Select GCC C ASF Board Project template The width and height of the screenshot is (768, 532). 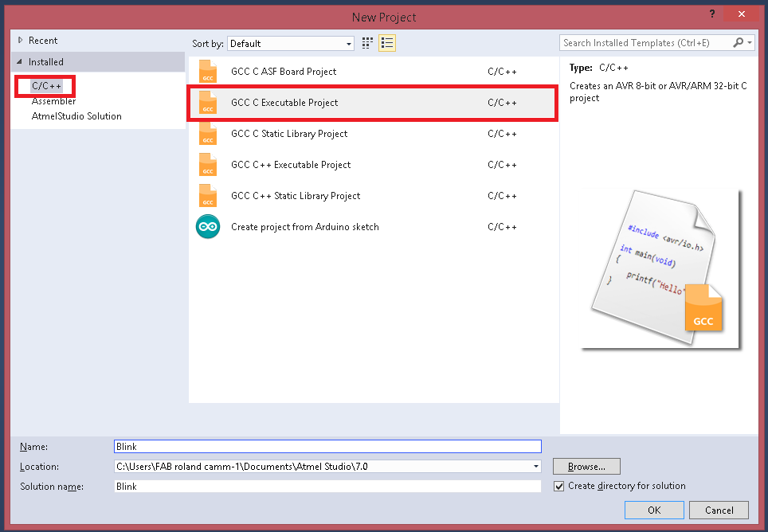coord(373,72)
